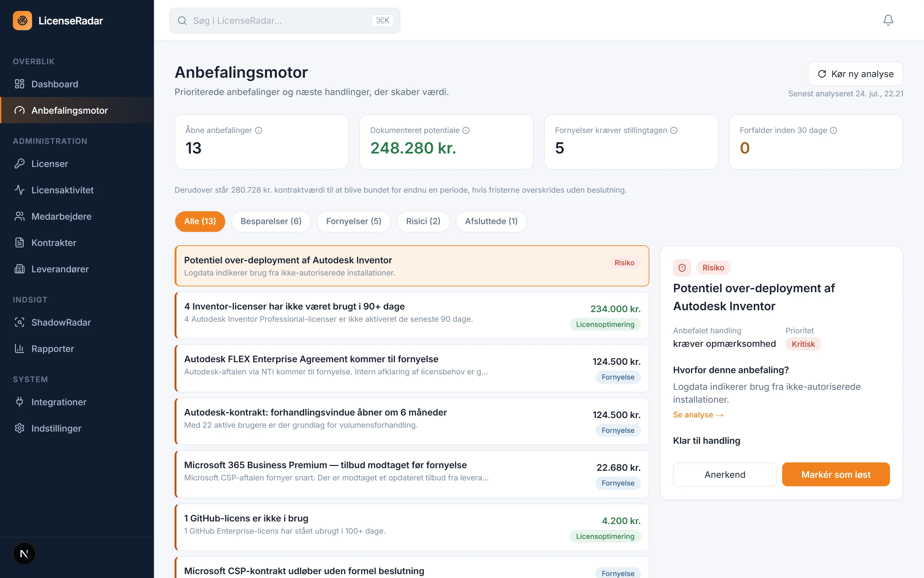
Task: Open the unused GitHub license recommendation
Action: (412, 527)
